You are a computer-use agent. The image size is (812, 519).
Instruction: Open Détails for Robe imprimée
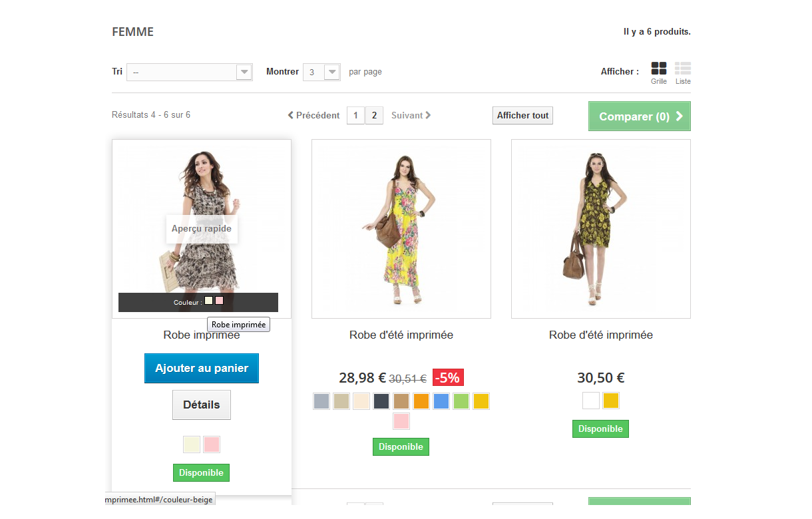click(x=202, y=405)
